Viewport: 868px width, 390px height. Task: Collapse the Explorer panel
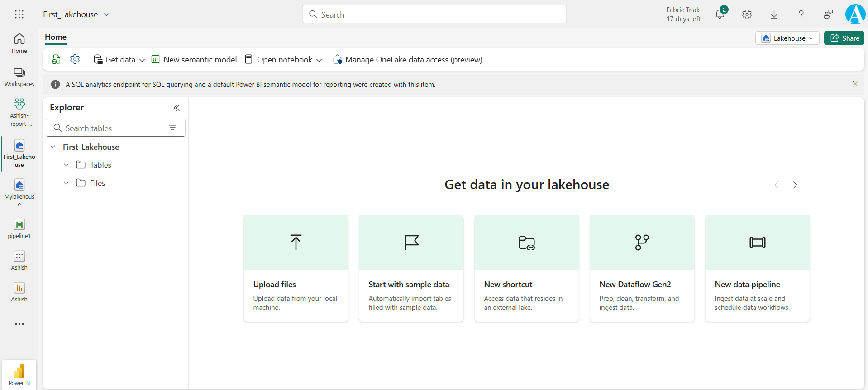(x=177, y=108)
